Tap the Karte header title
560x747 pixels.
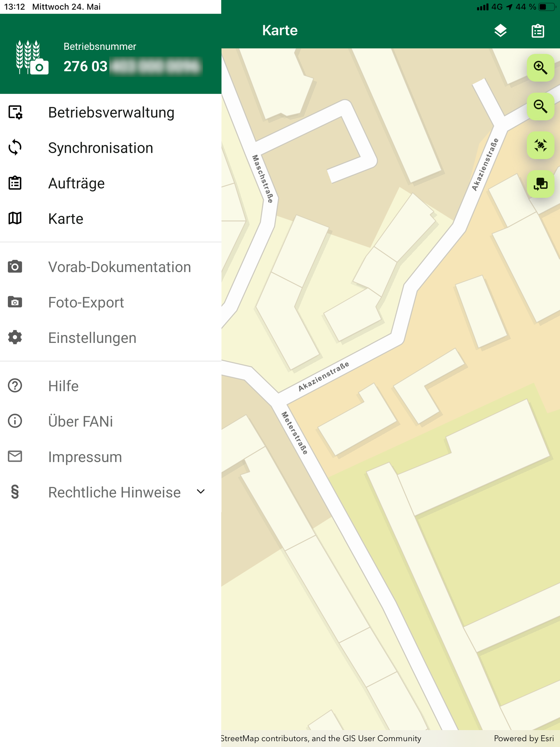[x=280, y=30]
